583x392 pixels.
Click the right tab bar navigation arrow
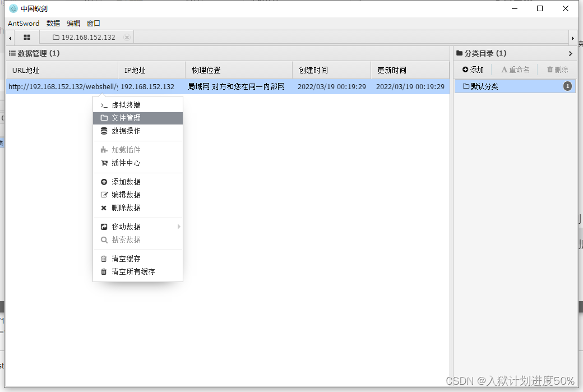pos(572,38)
